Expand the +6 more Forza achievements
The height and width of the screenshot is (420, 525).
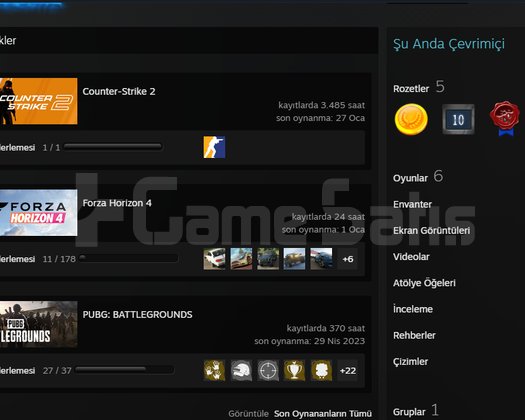point(348,259)
